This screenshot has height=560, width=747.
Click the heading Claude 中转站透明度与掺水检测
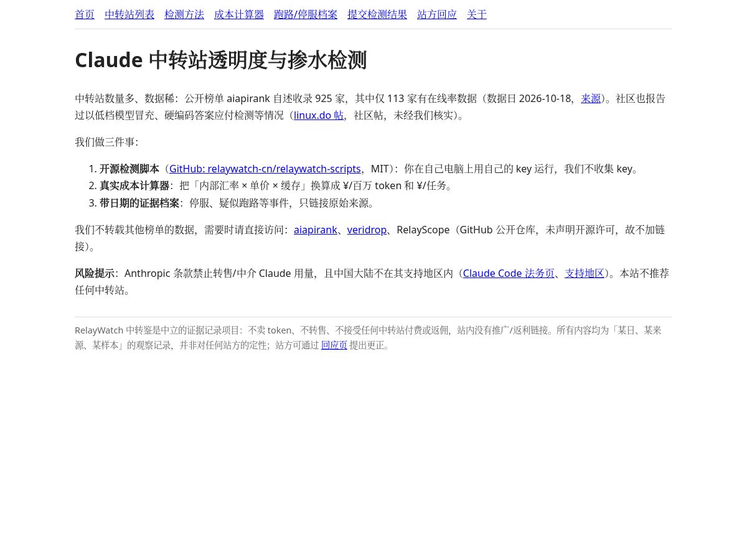tap(221, 60)
